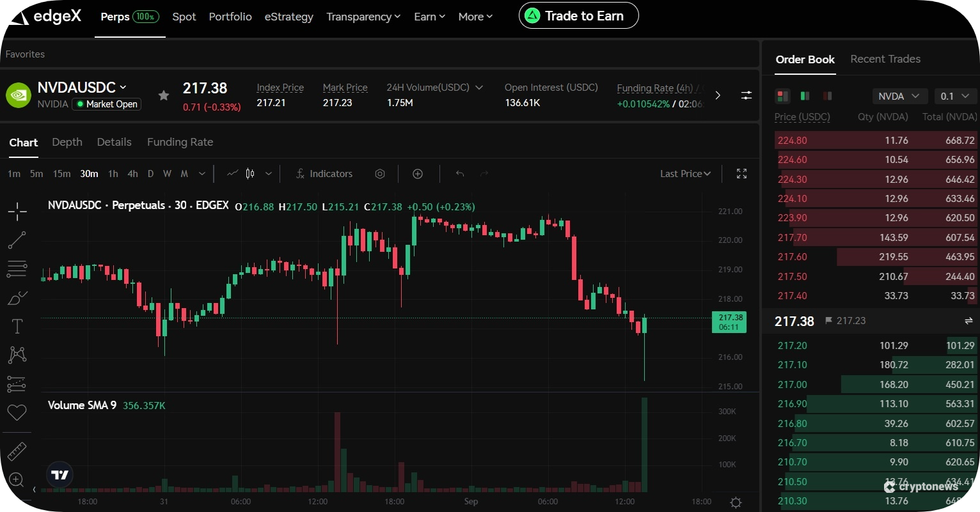Open the Earn menu
The width and height of the screenshot is (980, 512).
click(x=429, y=17)
